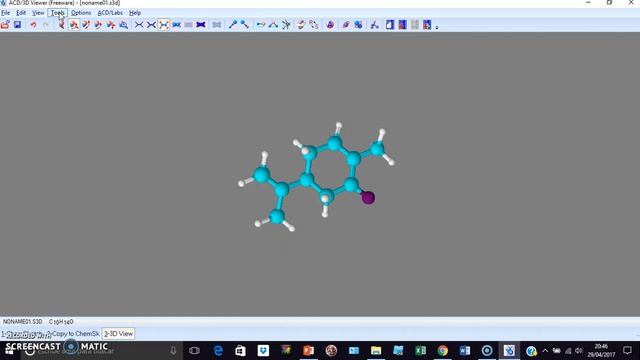The height and width of the screenshot is (360, 640).
Task: Select the highlighted 3D Rotate tool
Action: [74, 25]
